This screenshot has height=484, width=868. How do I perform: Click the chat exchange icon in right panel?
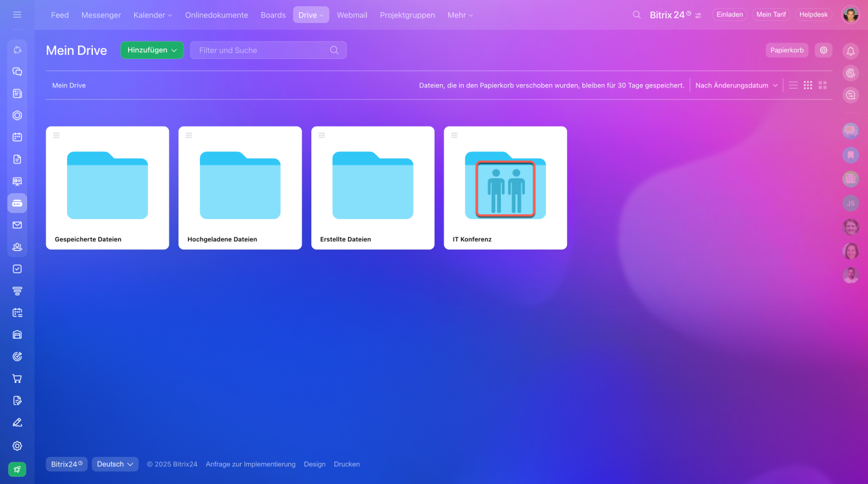pyautogui.click(x=850, y=95)
